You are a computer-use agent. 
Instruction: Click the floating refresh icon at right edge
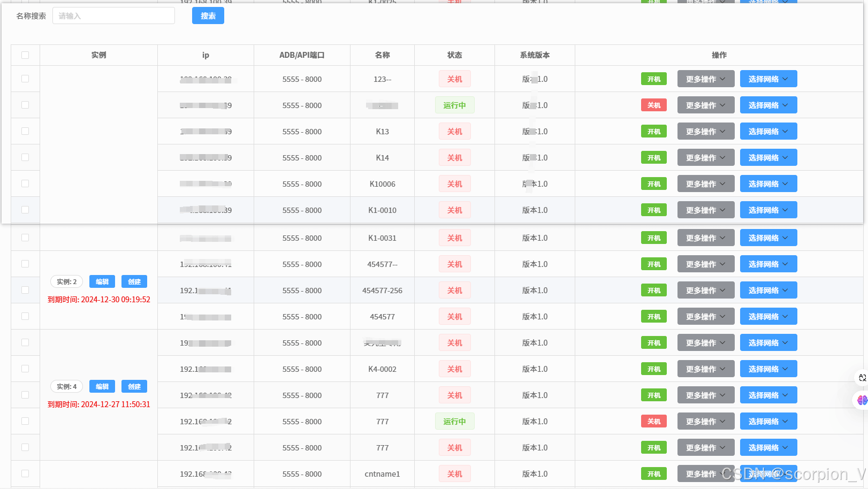click(862, 378)
